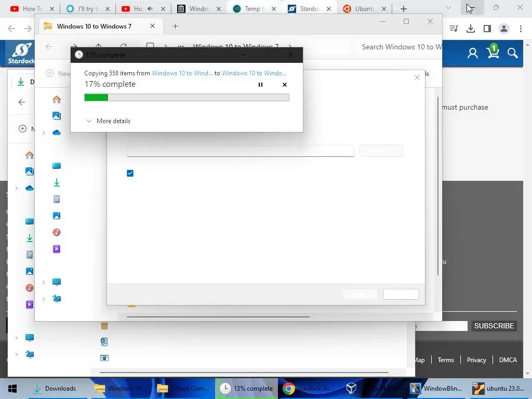
Task: Expand Network node in Downloads window sidebar
Action: click(16, 354)
